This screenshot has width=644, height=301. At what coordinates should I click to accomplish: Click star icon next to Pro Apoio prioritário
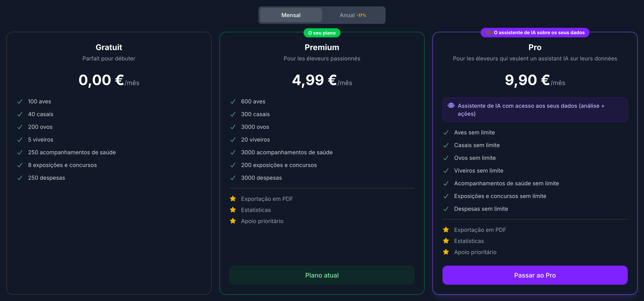point(446,252)
